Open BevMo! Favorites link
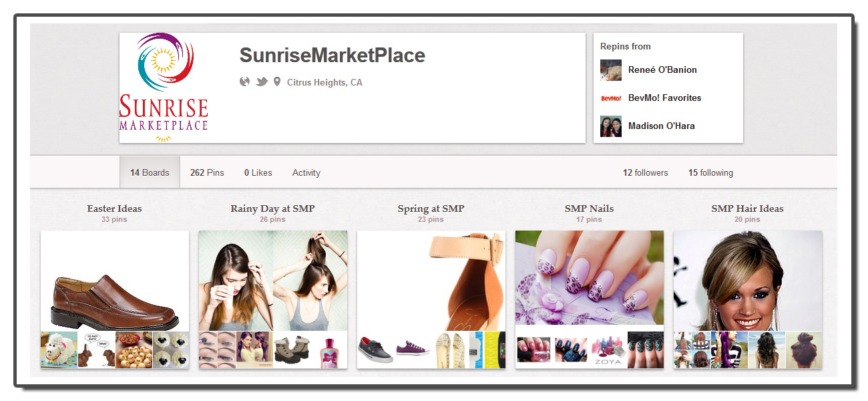868x401 pixels. pyautogui.click(x=664, y=98)
